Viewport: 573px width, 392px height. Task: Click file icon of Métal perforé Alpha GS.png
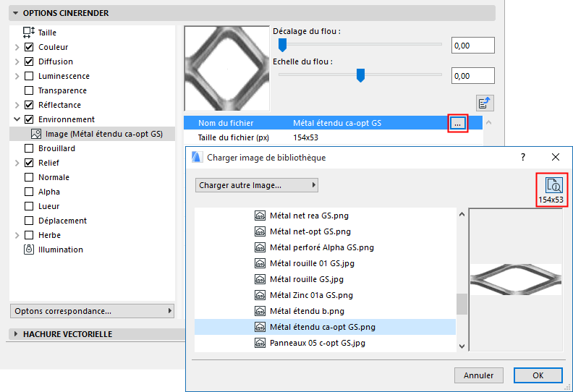coord(260,247)
